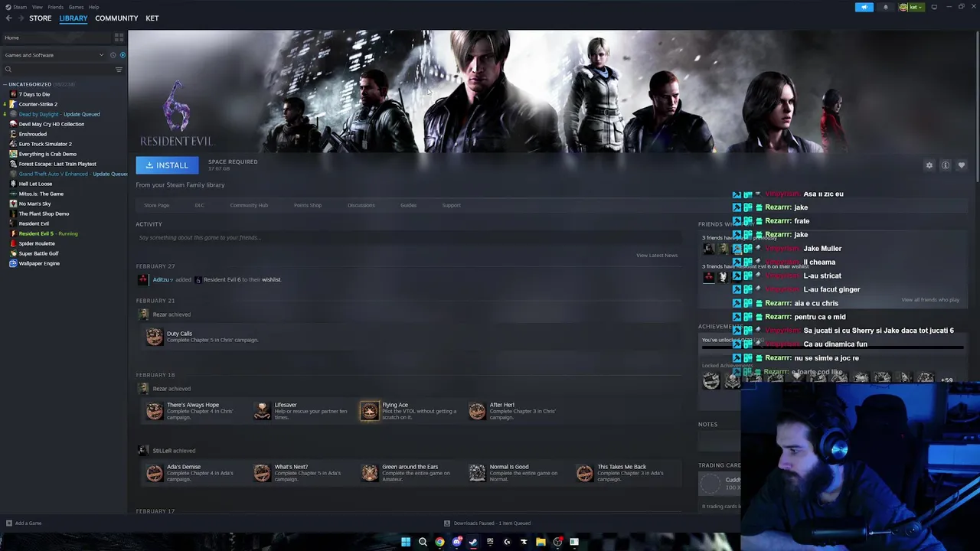
Task: Switch to the COMMUNITY tab
Action: [116, 18]
